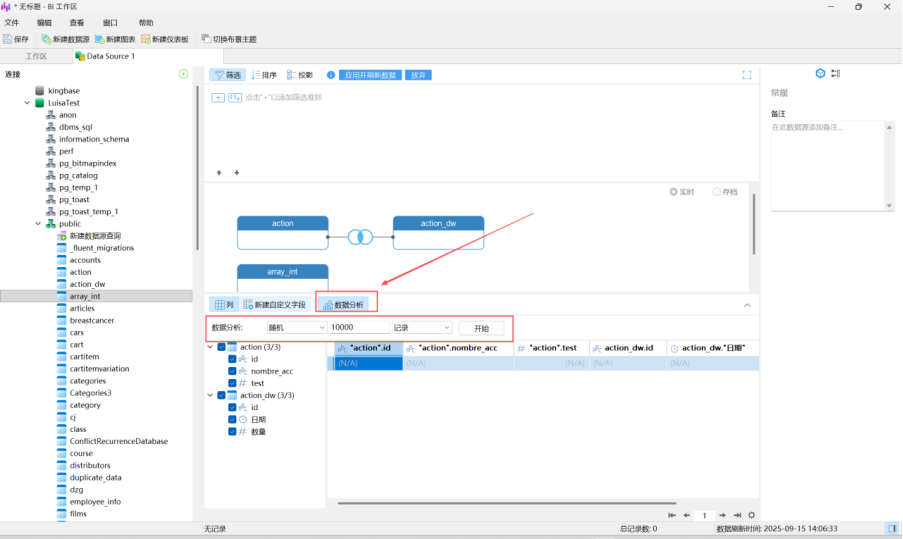This screenshot has height=539, width=903.
Task: Collapse the LuisaTest connection node
Action: (27, 103)
